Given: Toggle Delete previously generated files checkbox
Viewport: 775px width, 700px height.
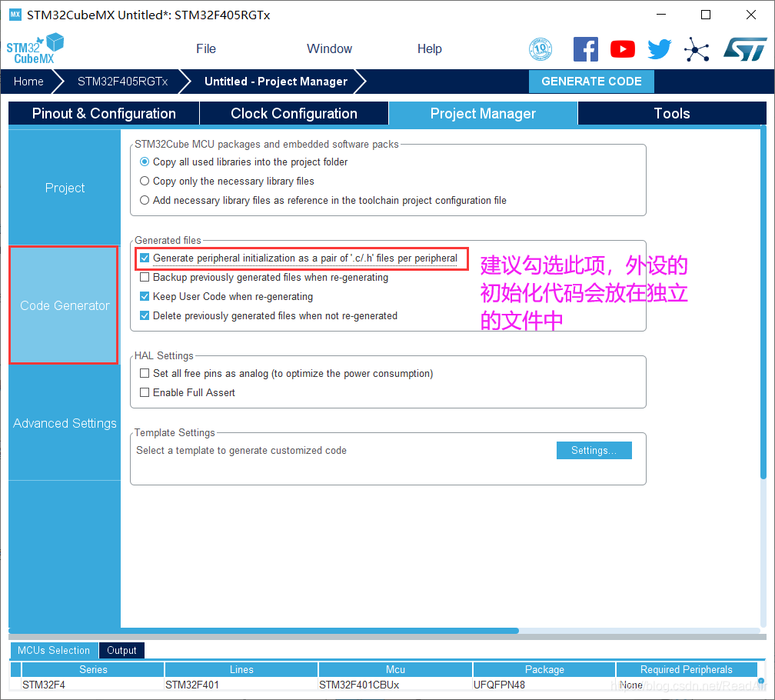Looking at the screenshot, I should [145, 316].
